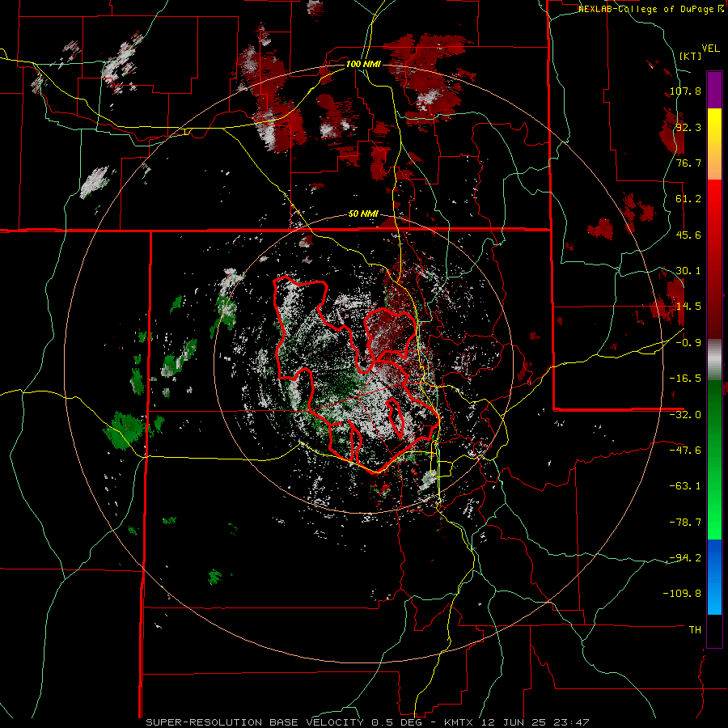This screenshot has height=728, width=728.
Task: Select the -47.6 velocity scale value
Action: click(x=685, y=451)
